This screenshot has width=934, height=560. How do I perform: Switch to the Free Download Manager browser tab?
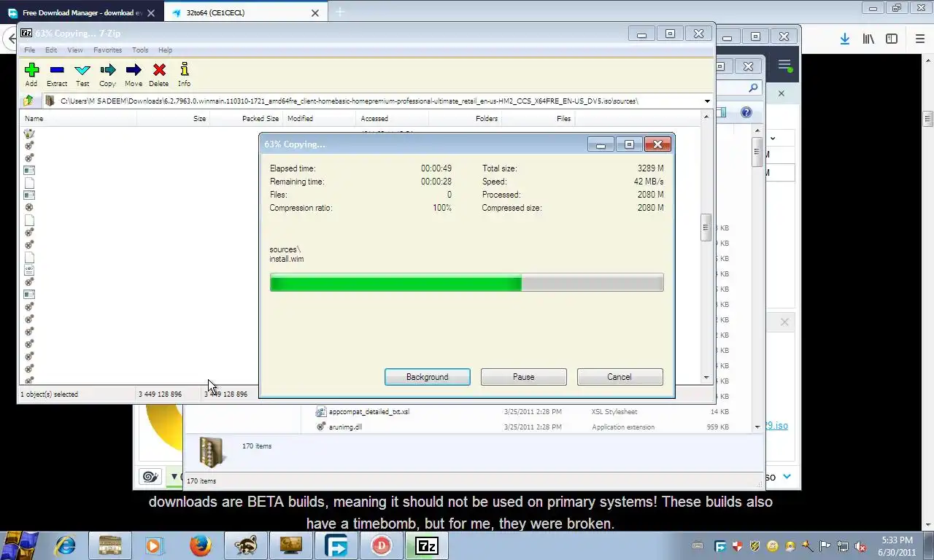tap(82, 12)
